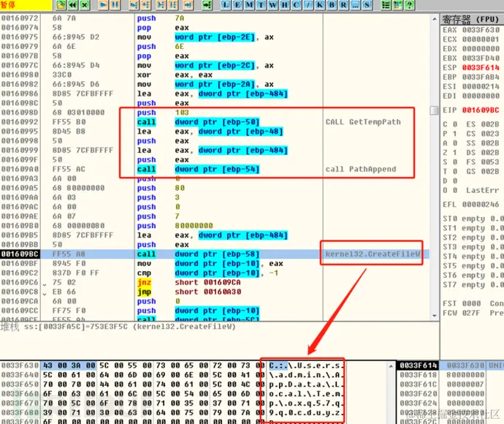The height and width of the screenshot is (424, 504).
Task: Select the kernel32.CreateFileW comment
Action: [x=373, y=254]
